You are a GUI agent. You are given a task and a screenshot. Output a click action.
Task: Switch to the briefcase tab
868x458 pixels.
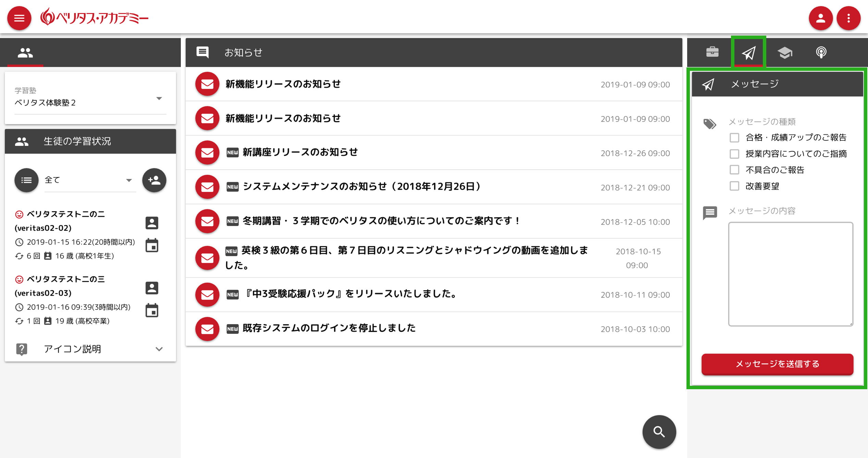point(712,52)
